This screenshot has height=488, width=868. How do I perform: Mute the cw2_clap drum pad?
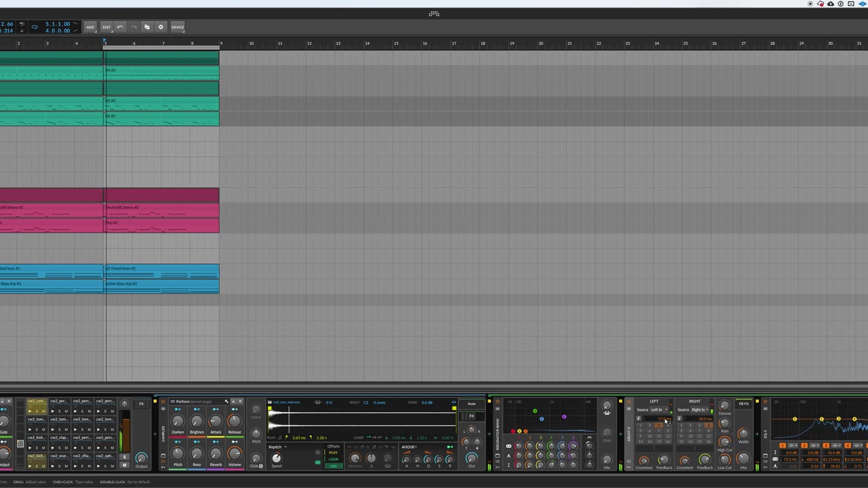tap(66, 448)
